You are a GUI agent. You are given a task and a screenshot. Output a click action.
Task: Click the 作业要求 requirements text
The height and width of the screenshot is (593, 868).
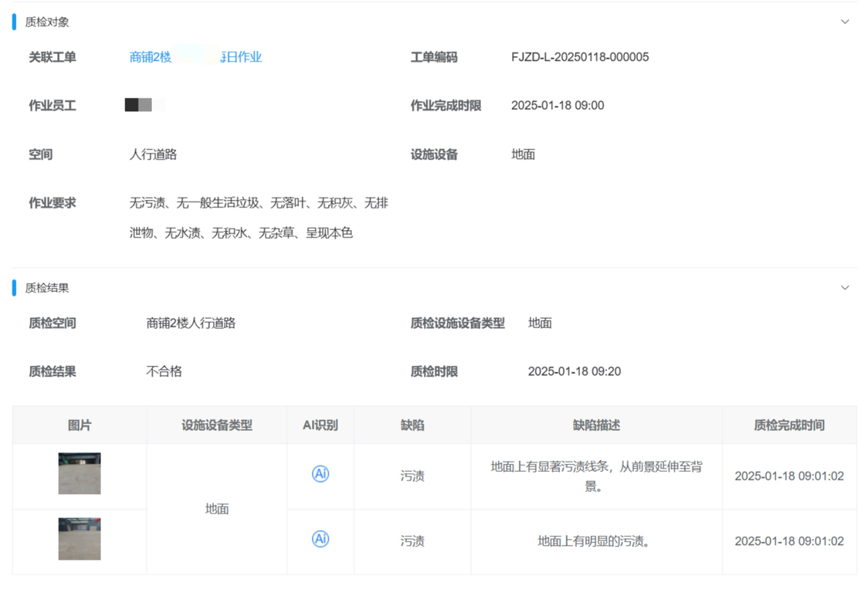(x=259, y=219)
